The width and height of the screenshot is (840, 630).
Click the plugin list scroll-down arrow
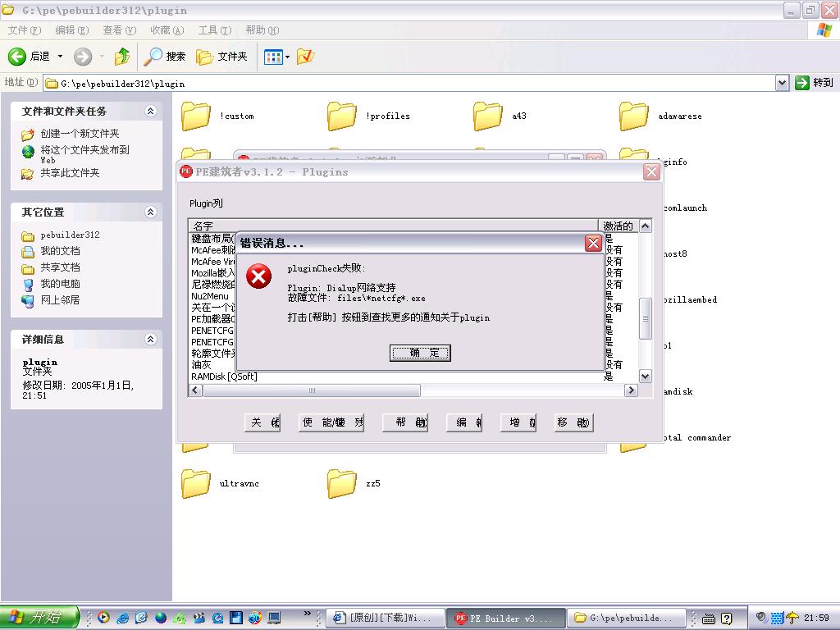click(x=646, y=376)
